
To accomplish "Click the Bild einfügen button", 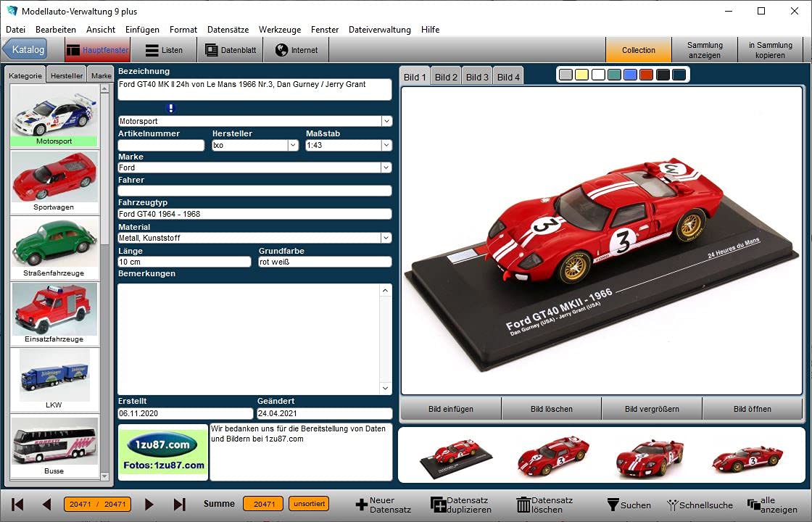I will click(x=450, y=409).
